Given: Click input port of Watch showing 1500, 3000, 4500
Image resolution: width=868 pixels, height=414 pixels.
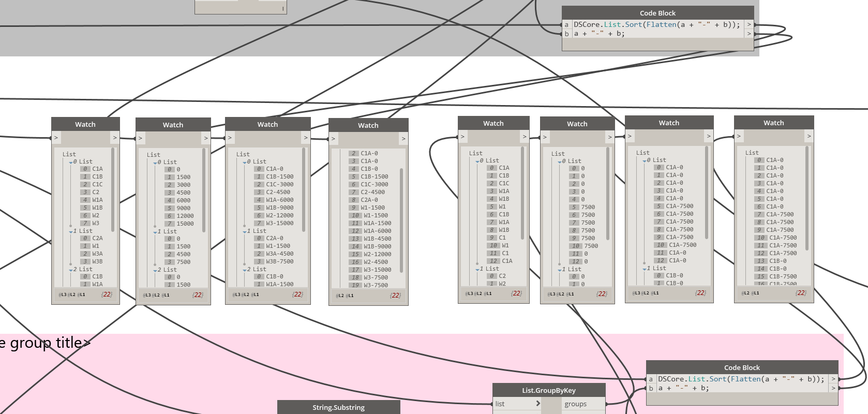Looking at the screenshot, I should click(x=140, y=138).
